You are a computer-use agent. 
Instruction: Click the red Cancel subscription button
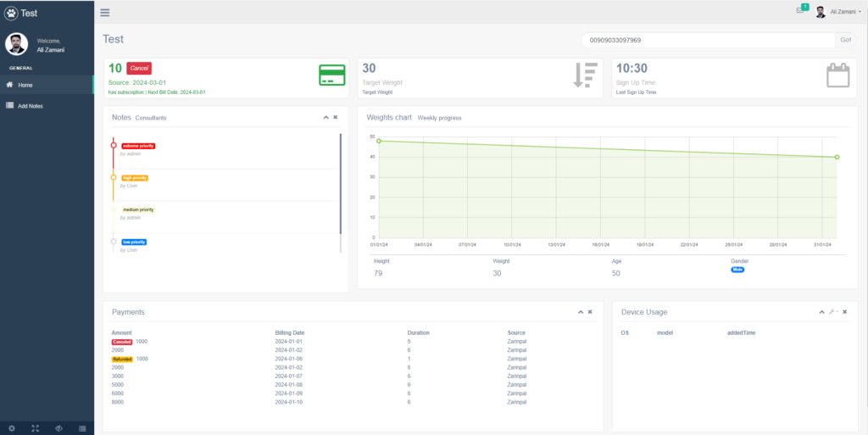click(139, 68)
